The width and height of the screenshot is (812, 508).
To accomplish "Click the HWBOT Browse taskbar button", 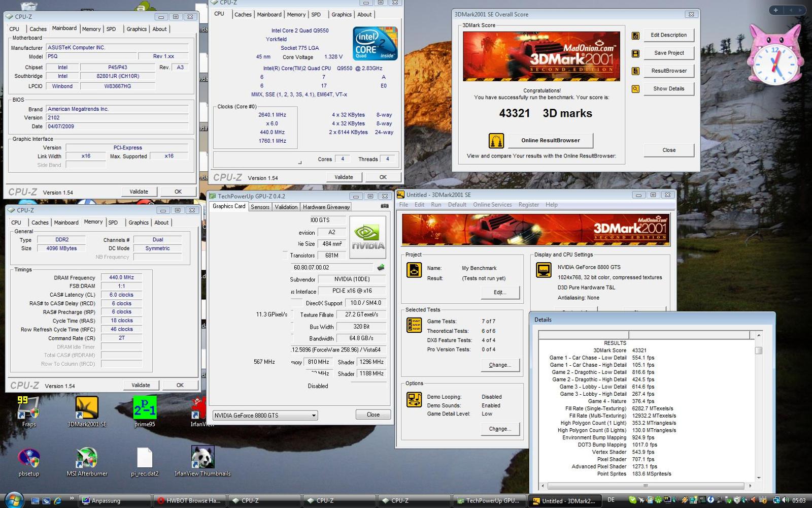I will (x=190, y=500).
